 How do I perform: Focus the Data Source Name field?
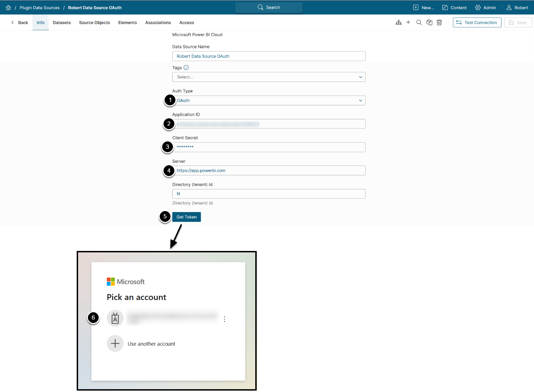tap(269, 56)
